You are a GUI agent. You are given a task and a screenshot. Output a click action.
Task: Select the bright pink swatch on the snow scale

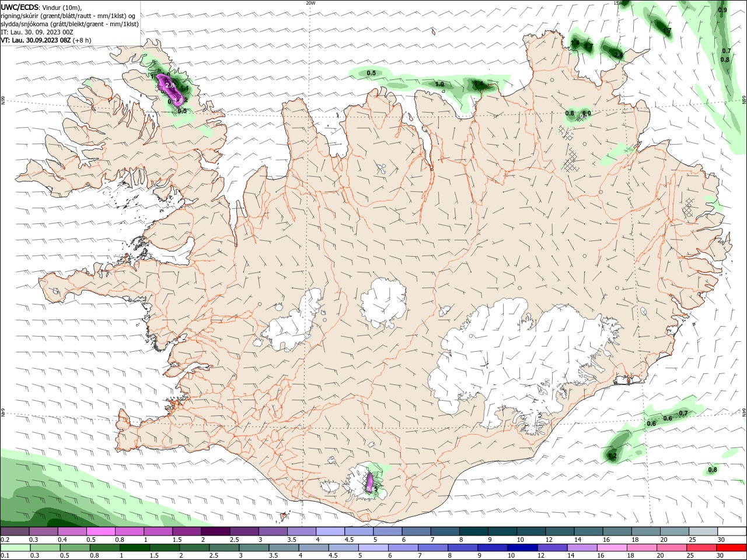pos(100,531)
